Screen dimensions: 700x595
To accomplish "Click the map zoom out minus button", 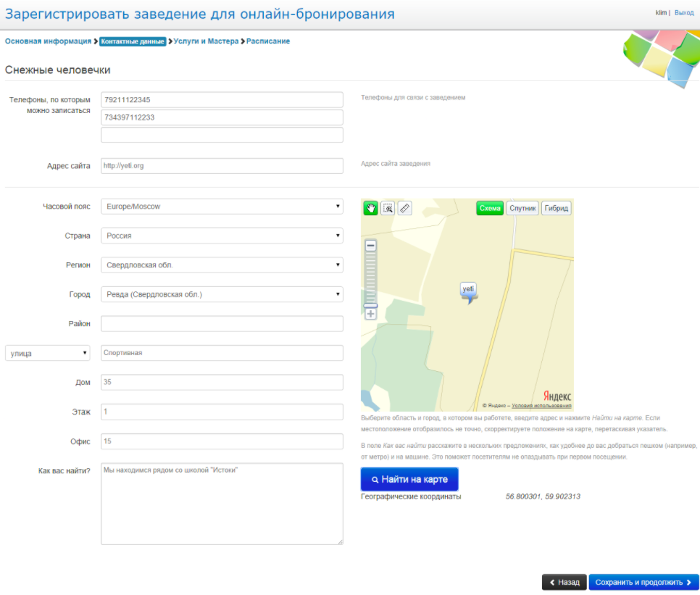I will point(370,246).
